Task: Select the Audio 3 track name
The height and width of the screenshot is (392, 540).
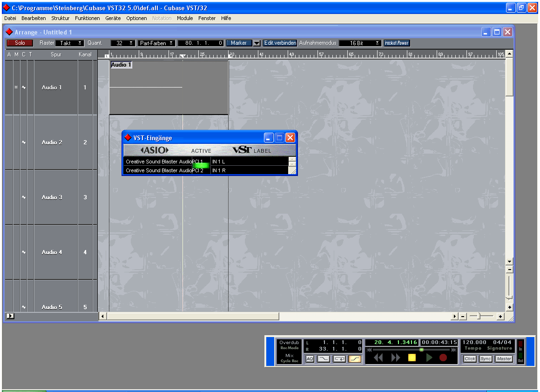Action: 52,197
